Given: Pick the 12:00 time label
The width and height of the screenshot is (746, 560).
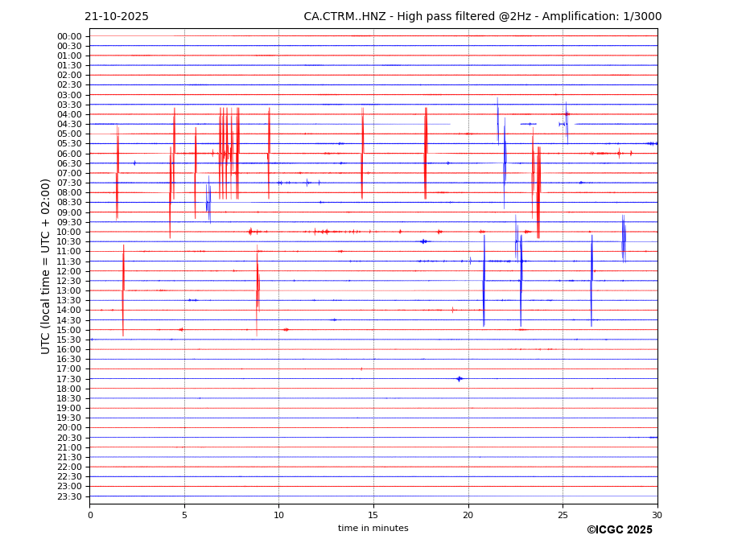Looking at the screenshot, I should 69,271.
